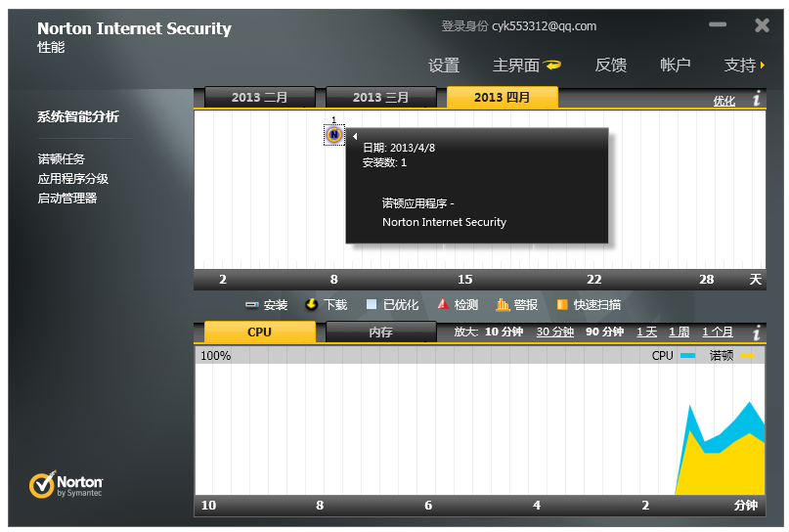The height and width of the screenshot is (532, 789).
Task: Open the 帐户 page
Action: point(676,65)
